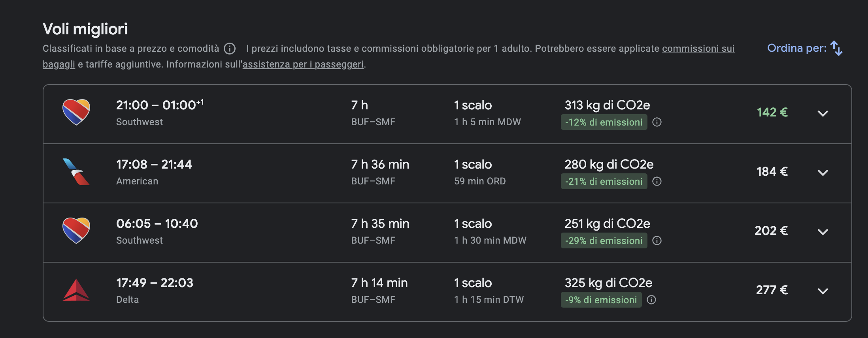
Task: Open info icon beside -29% di emissioni
Action: coord(657,241)
